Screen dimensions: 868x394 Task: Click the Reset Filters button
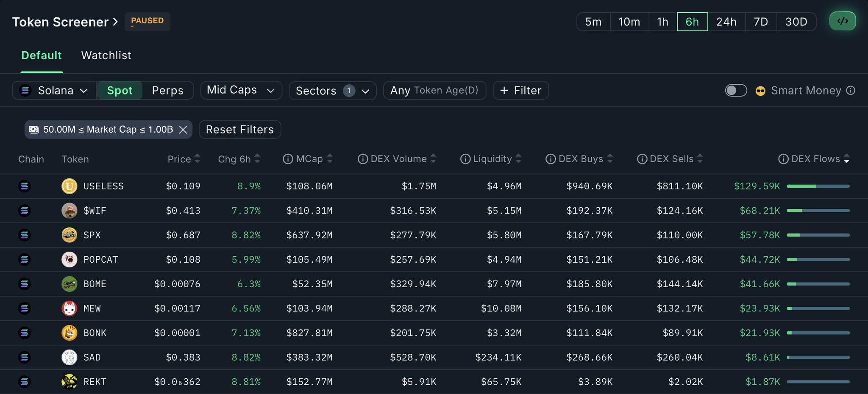click(239, 130)
